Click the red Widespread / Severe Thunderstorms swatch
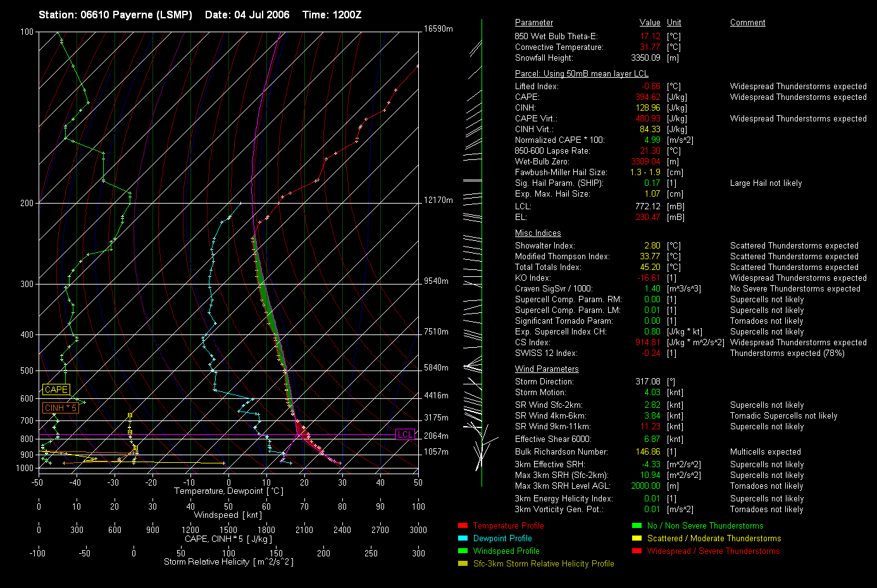The image size is (877, 588). [x=637, y=551]
